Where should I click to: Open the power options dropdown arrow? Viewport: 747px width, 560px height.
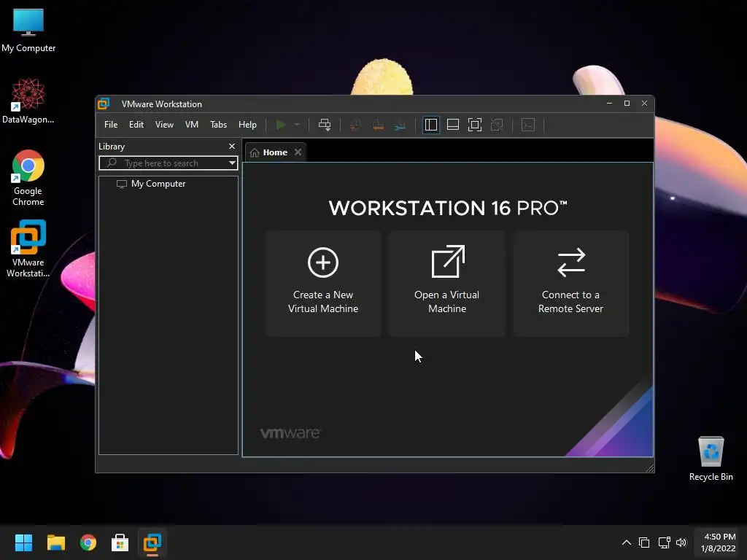click(x=297, y=125)
